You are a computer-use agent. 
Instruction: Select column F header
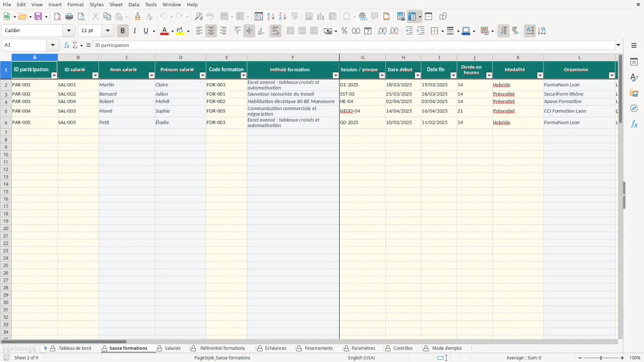point(293,57)
